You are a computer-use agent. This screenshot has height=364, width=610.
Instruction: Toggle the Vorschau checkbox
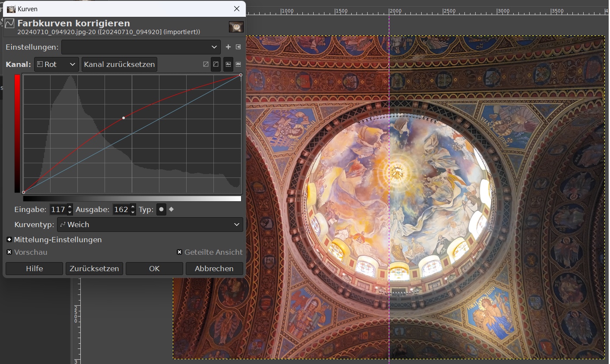pyautogui.click(x=10, y=252)
